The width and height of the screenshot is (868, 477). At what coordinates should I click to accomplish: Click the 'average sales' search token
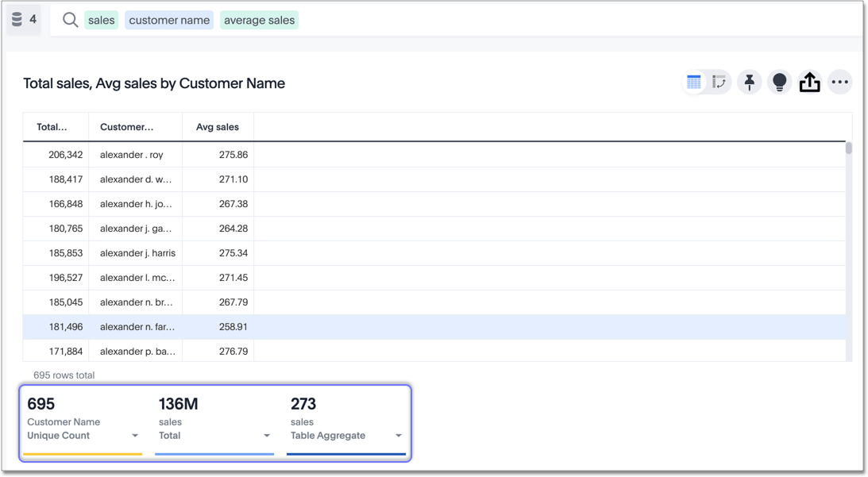[259, 20]
